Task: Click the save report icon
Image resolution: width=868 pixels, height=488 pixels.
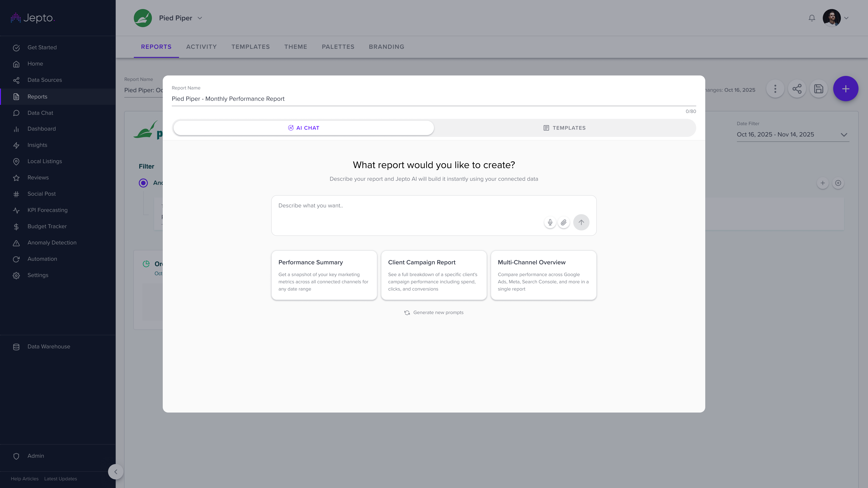Action: click(819, 89)
